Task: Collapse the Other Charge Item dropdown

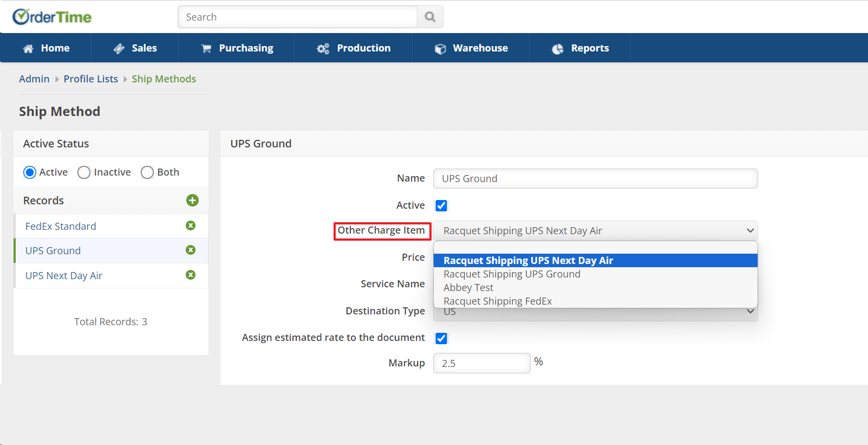Action: [x=750, y=230]
